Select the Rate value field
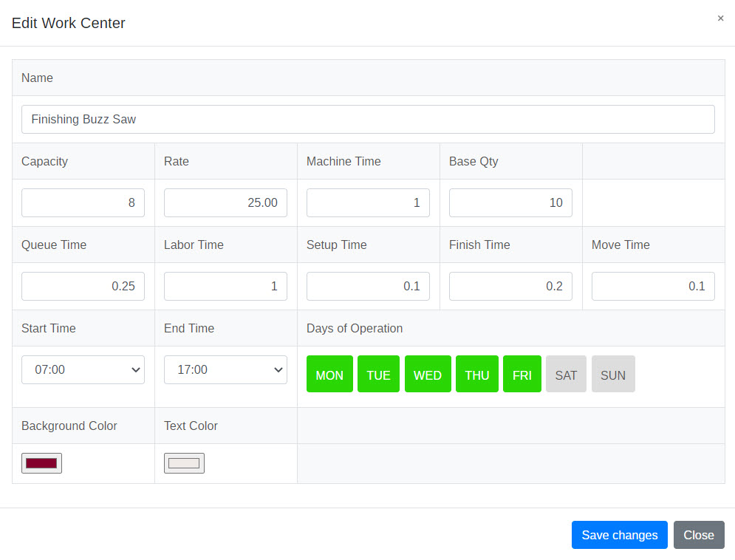The width and height of the screenshot is (735, 560). tap(225, 202)
